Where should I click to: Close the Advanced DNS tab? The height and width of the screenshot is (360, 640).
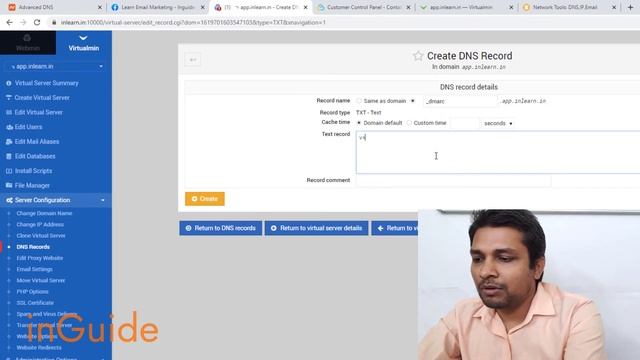[100, 7]
